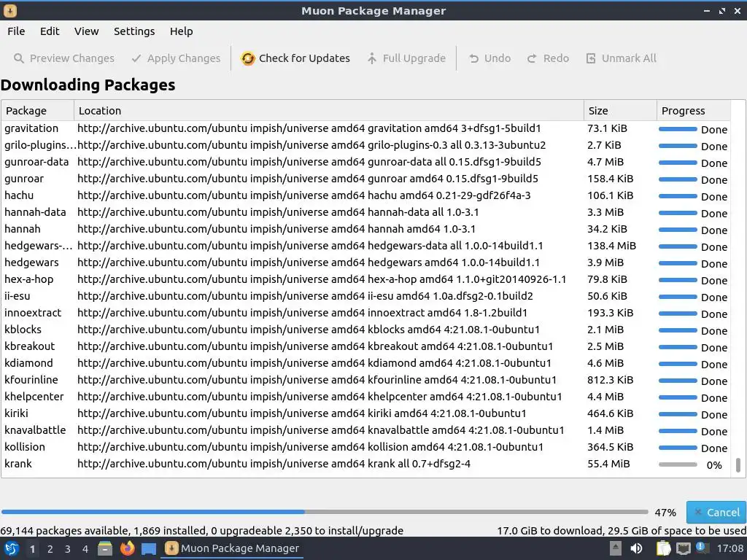Click the 138.4 MiB size cell
The height and width of the screenshot is (560, 747).
point(611,246)
